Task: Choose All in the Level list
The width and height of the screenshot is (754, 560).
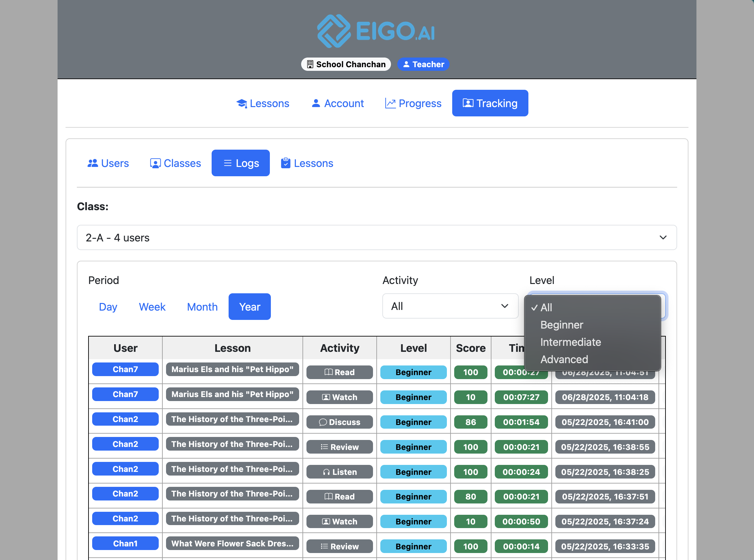Action: (592, 308)
